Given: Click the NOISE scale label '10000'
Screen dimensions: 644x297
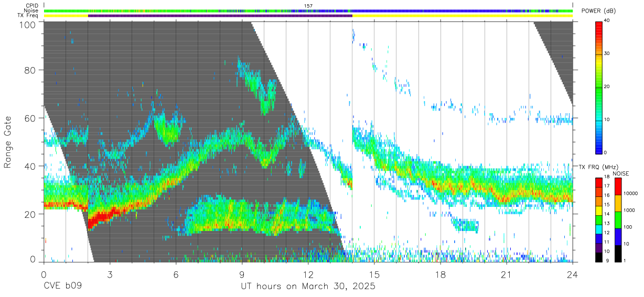Looking at the screenshot, I should [x=631, y=194].
